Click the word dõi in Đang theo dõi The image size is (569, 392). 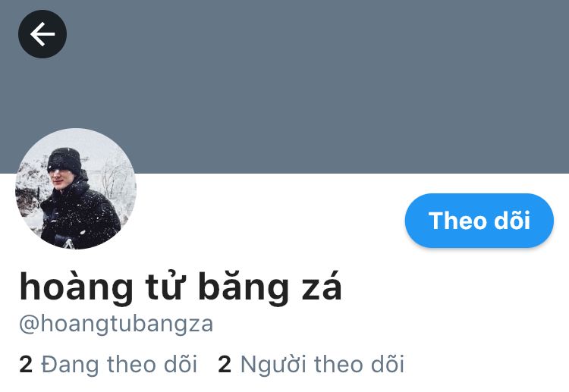coord(181,364)
